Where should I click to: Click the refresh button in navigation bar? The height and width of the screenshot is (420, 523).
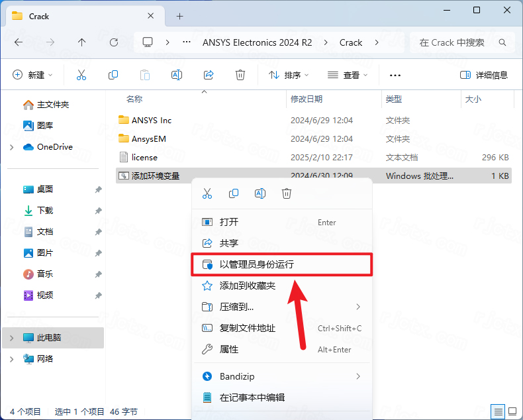pos(114,42)
